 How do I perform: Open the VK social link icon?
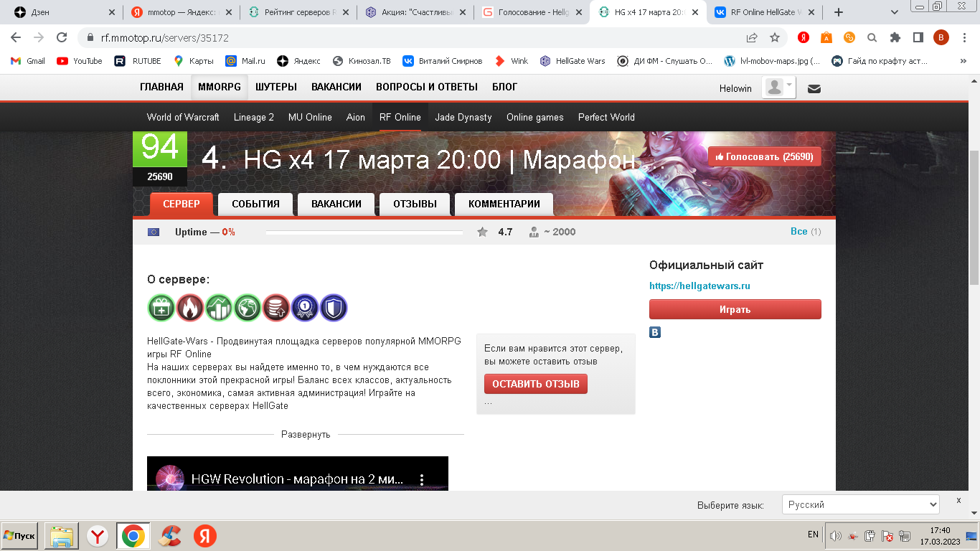655,332
